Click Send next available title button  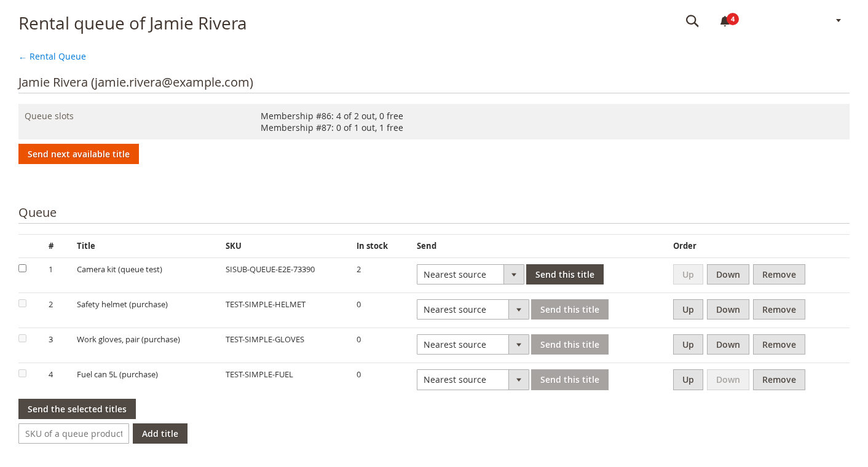click(79, 154)
